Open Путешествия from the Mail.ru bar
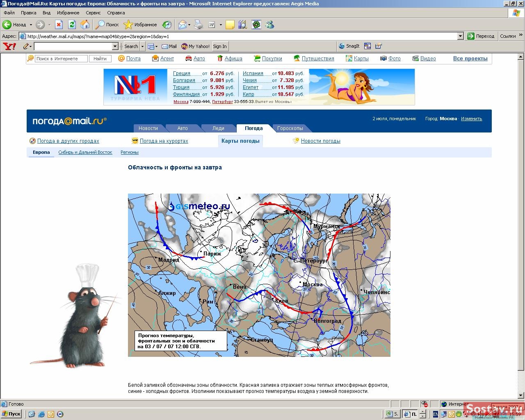This screenshot has height=420, width=525. [314, 59]
